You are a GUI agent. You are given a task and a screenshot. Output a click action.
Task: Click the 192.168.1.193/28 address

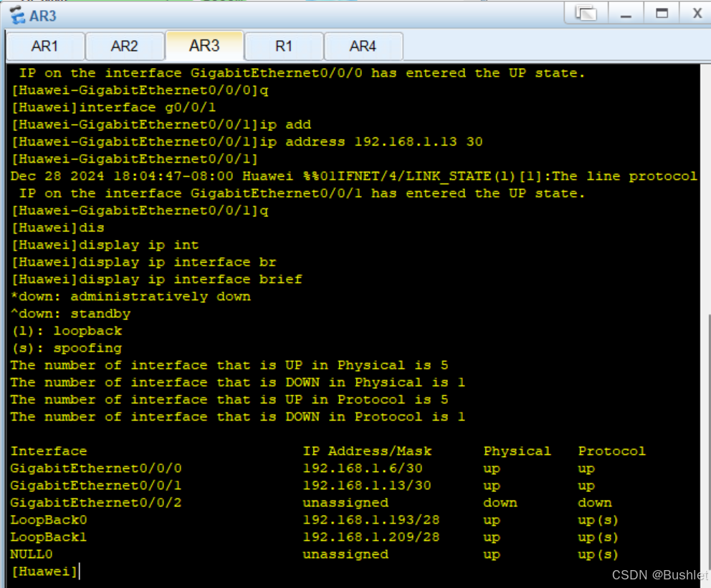point(371,519)
